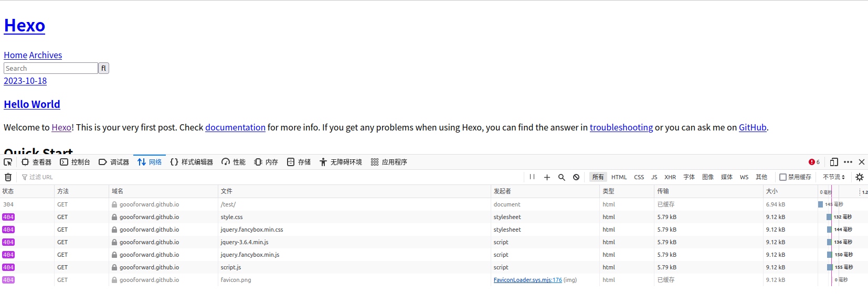Open the network search panel magnifier icon
The image size is (868, 305).
(x=562, y=177)
